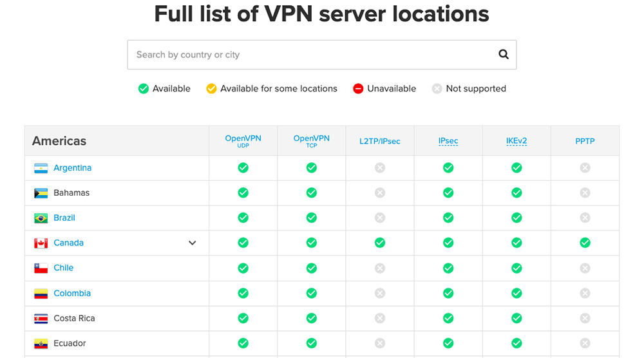Image resolution: width=644 pixels, height=358 pixels.
Task: Click the IKEv2 column header link
Action: tap(516, 141)
